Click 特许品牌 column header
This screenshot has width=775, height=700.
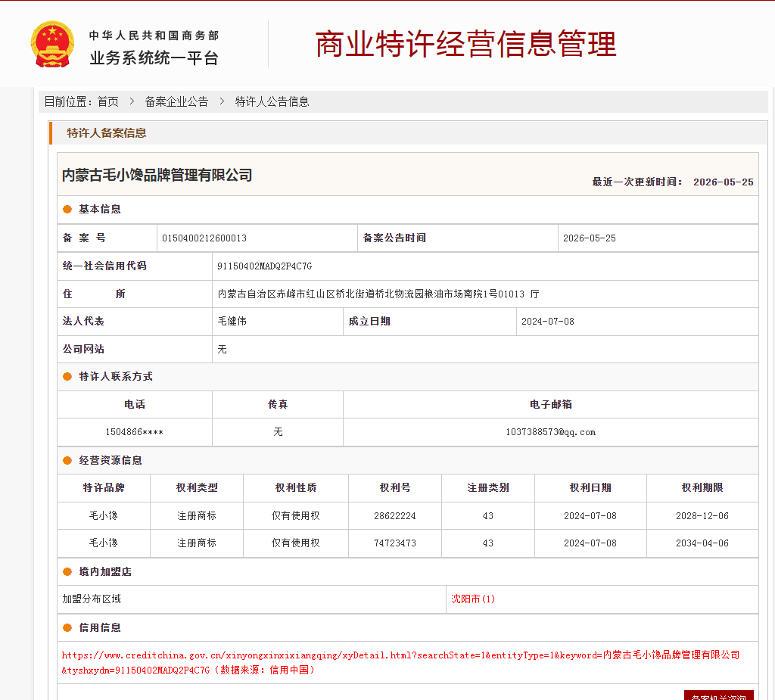coord(104,488)
